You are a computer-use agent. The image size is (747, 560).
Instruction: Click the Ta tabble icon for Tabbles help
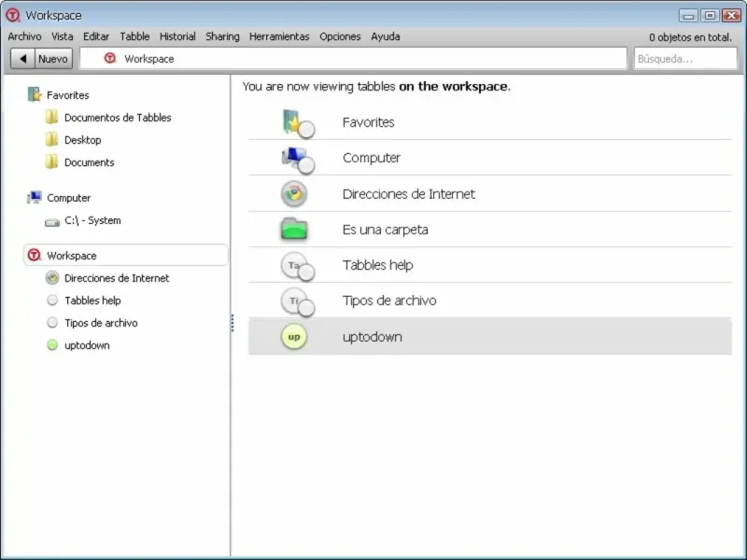(x=298, y=267)
